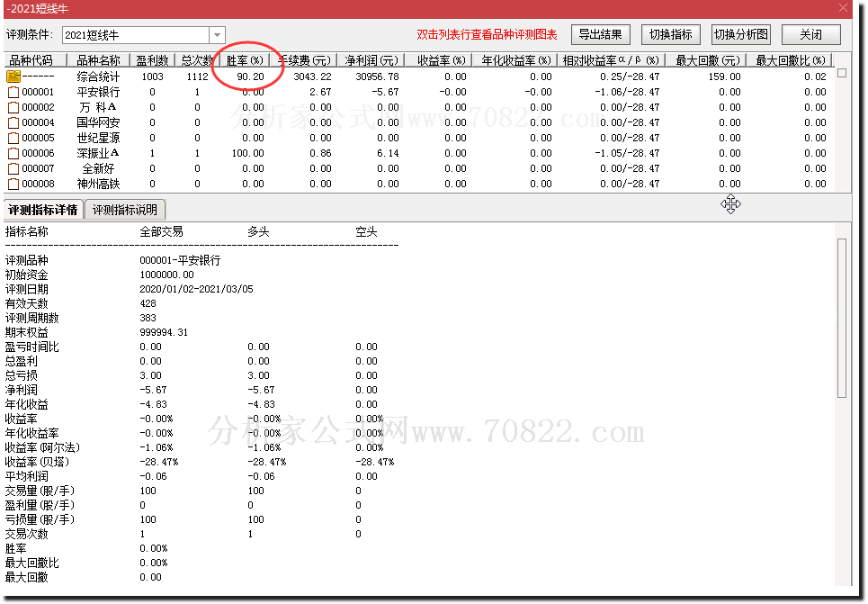Click the 3043.22 fee value

click(x=312, y=77)
